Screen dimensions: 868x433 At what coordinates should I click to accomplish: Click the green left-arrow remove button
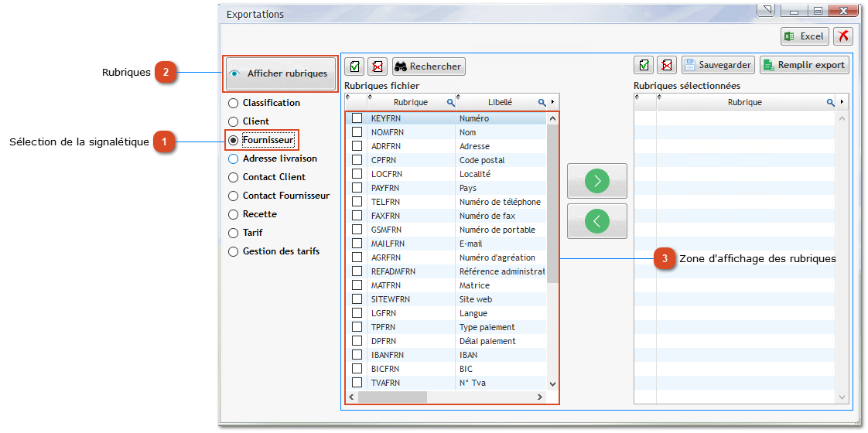click(596, 221)
